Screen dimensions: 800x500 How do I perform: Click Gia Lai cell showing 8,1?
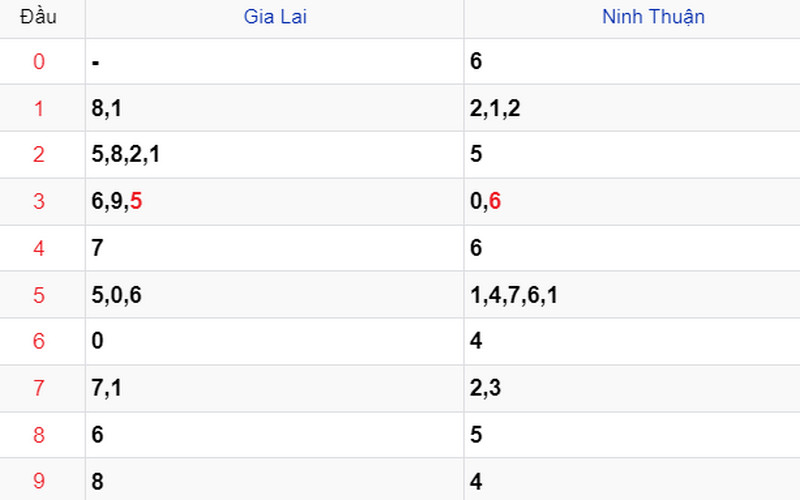tap(106, 109)
